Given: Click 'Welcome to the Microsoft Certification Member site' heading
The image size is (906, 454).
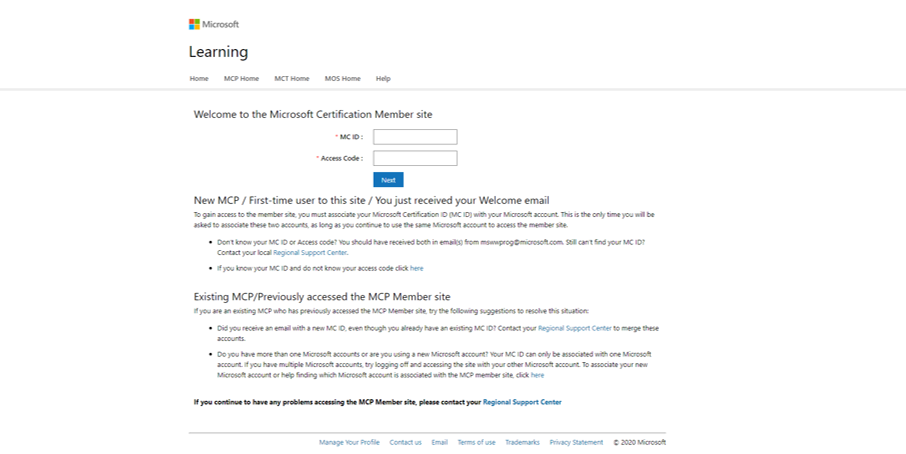Looking at the screenshot, I should point(313,114).
